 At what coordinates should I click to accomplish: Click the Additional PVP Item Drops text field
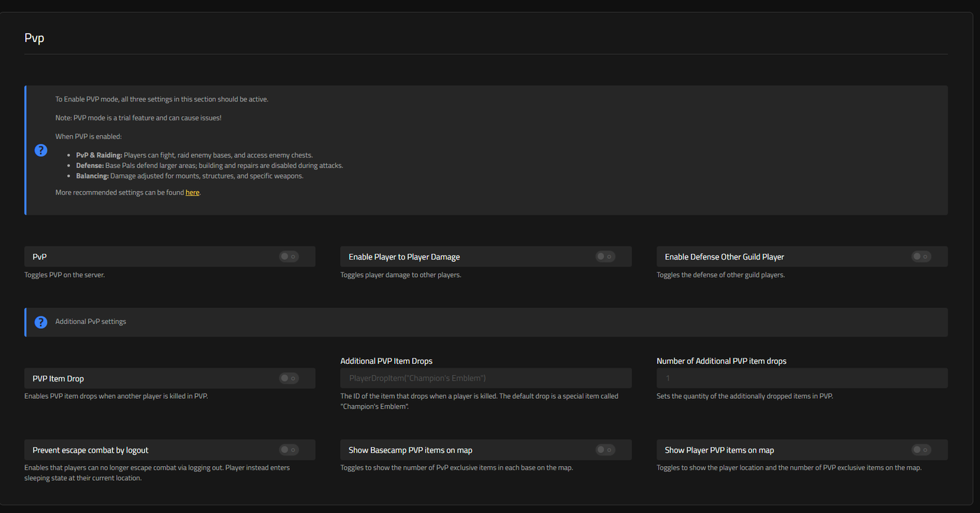pyautogui.click(x=486, y=378)
